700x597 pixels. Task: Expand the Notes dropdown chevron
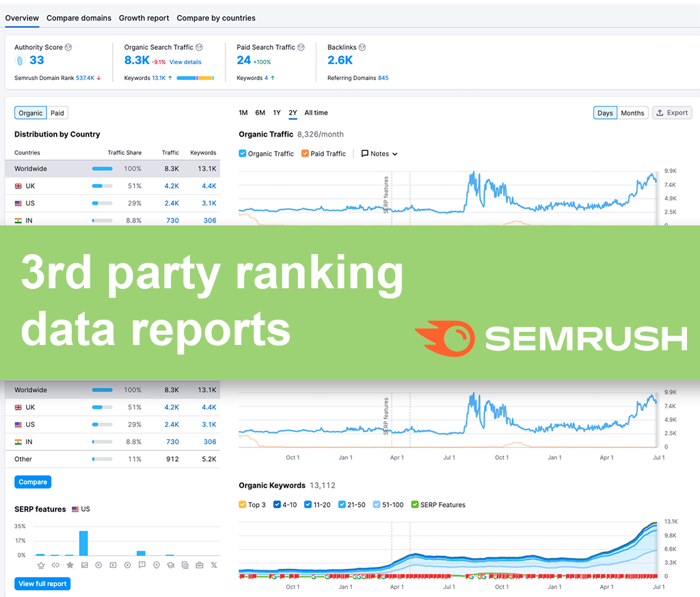pyautogui.click(x=394, y=154)
